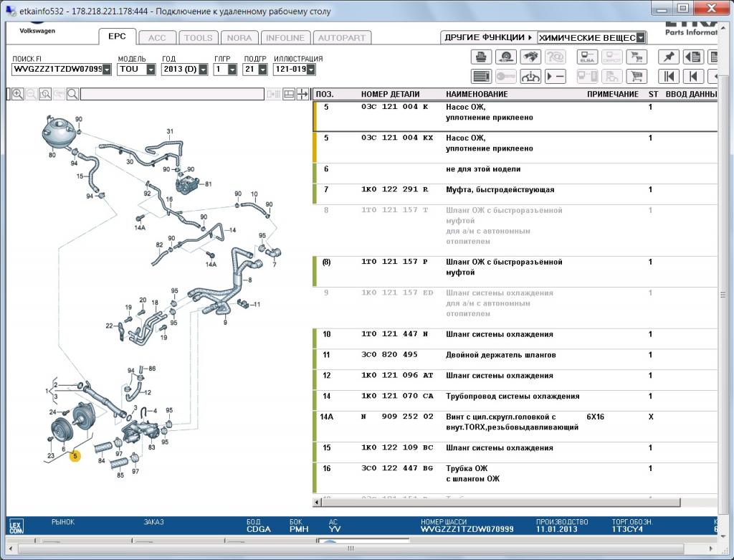The image size is (734, 560).
Task: Expand the ИЛЛЮСТРАЦИЯ dropdown showing 121-019
Action: coord(311,70)
